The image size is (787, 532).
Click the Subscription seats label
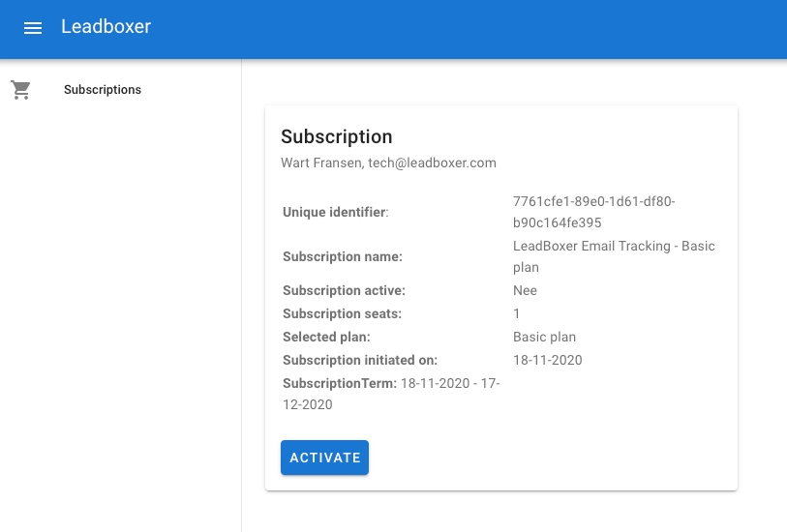pos(342,313)
